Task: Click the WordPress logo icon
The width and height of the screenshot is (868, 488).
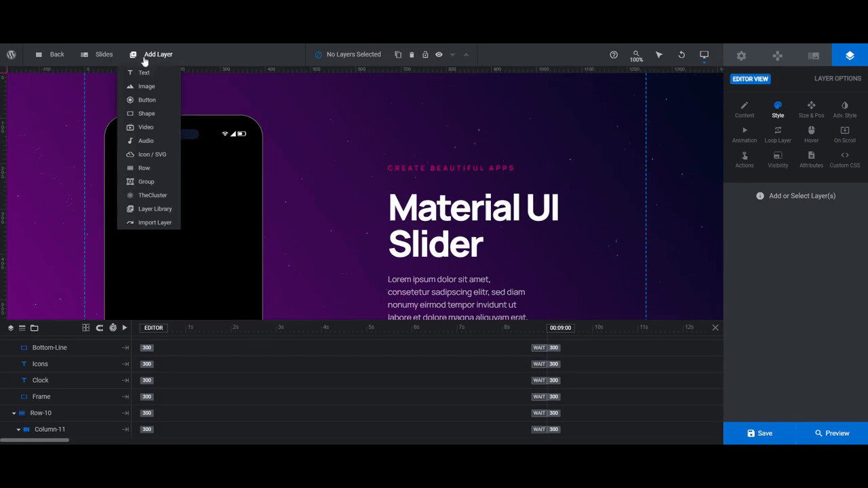Action: coord(12,55)
